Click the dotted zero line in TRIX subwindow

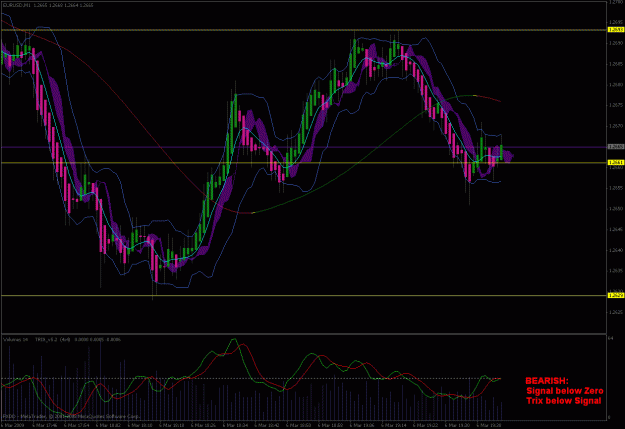pyautogui.click(x=251, y=378)
